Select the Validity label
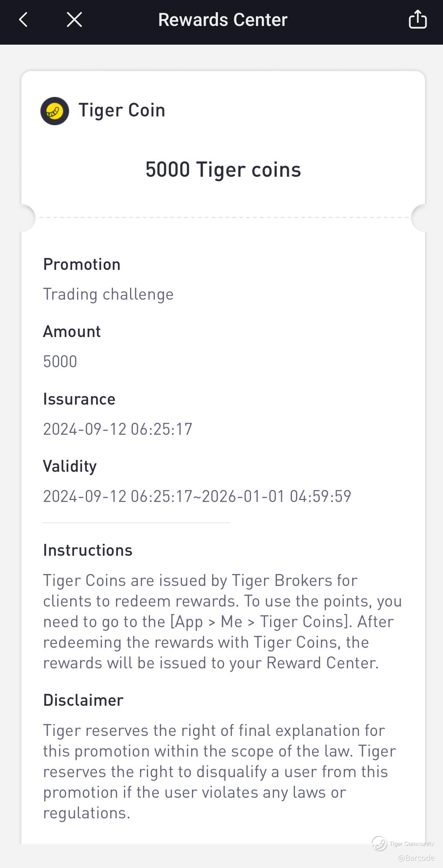443x868 pixels. click(70, 466)
